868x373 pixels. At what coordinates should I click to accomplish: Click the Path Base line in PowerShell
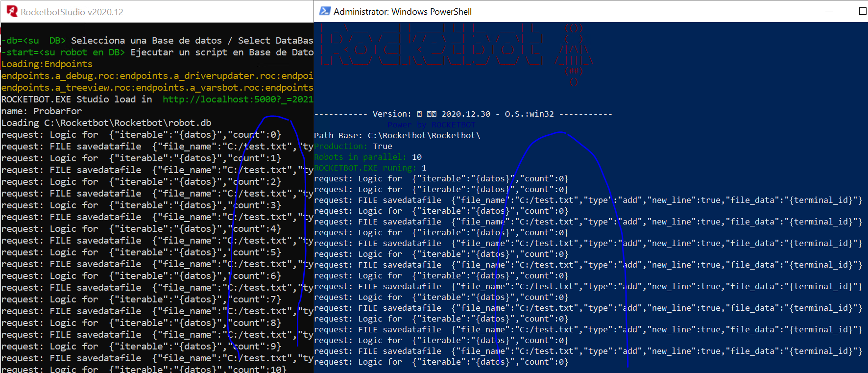397,135
